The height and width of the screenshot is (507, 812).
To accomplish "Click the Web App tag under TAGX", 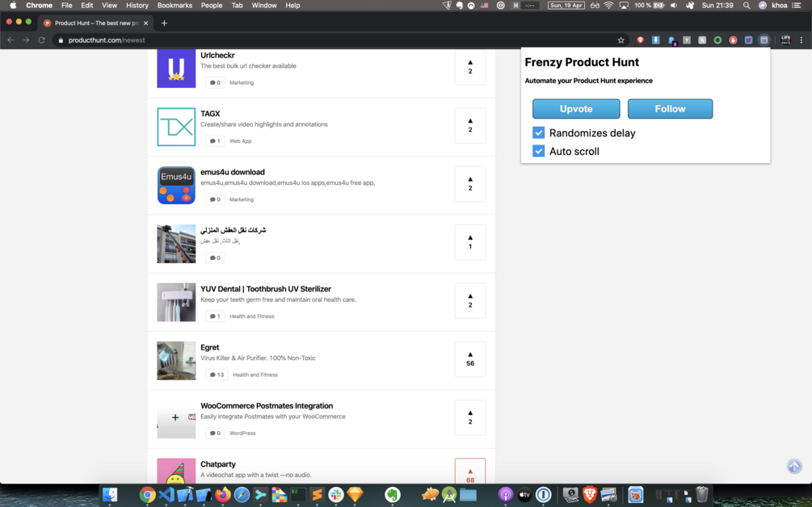I will 240,141.
